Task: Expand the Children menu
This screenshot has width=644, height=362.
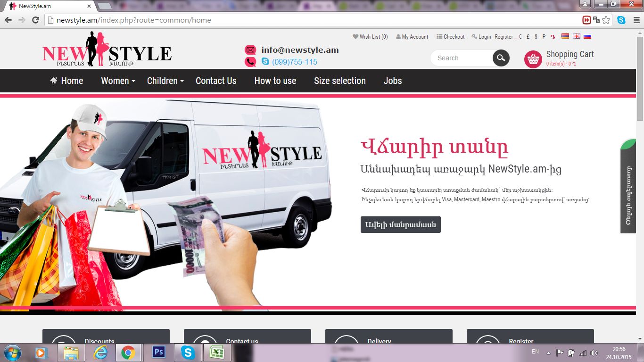Action: 165,81
